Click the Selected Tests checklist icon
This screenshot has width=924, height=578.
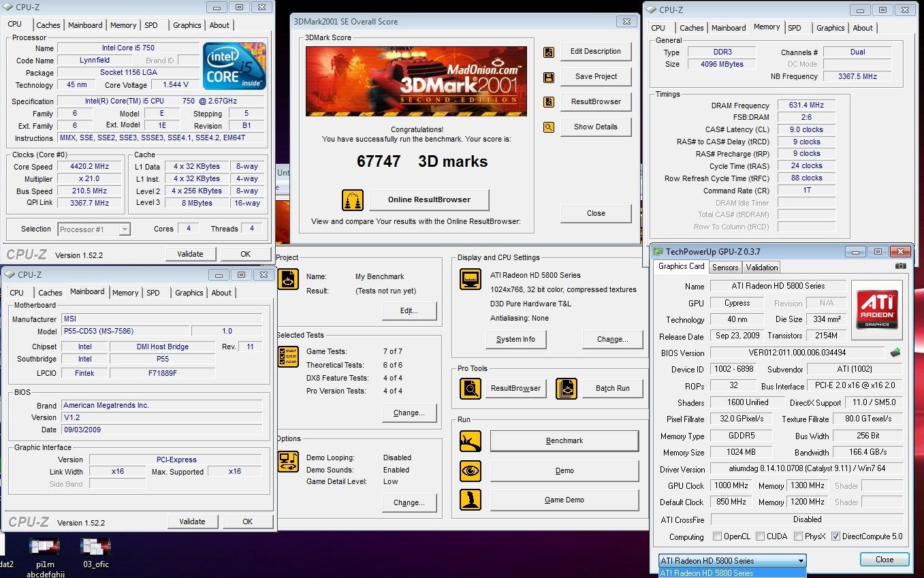[x=288, y=357]
